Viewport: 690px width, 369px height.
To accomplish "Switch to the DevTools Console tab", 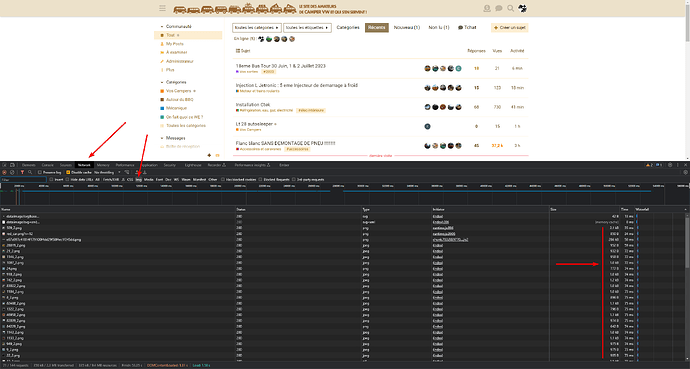I will [x=48, y=165].
